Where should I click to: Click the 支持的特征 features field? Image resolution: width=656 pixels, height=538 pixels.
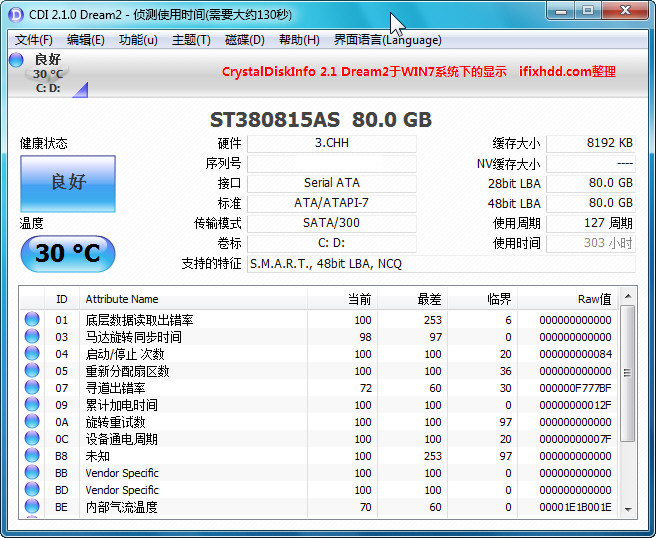click(x=441, y=264)
